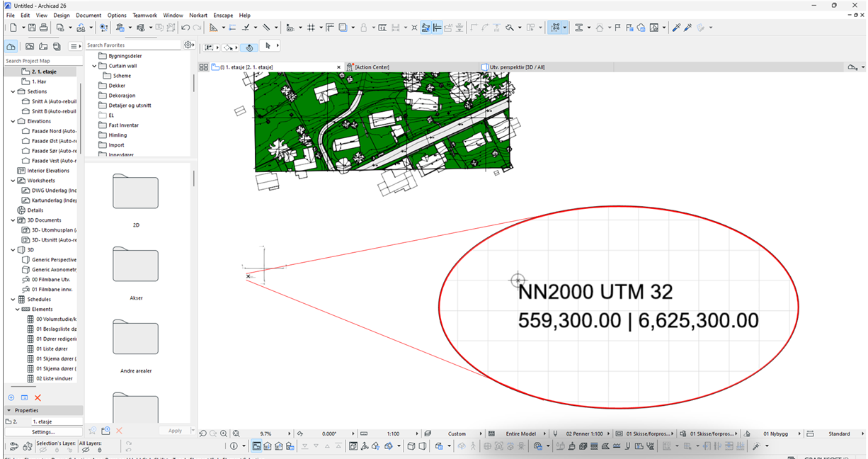Open the Norkart menu

click(198, 15)
